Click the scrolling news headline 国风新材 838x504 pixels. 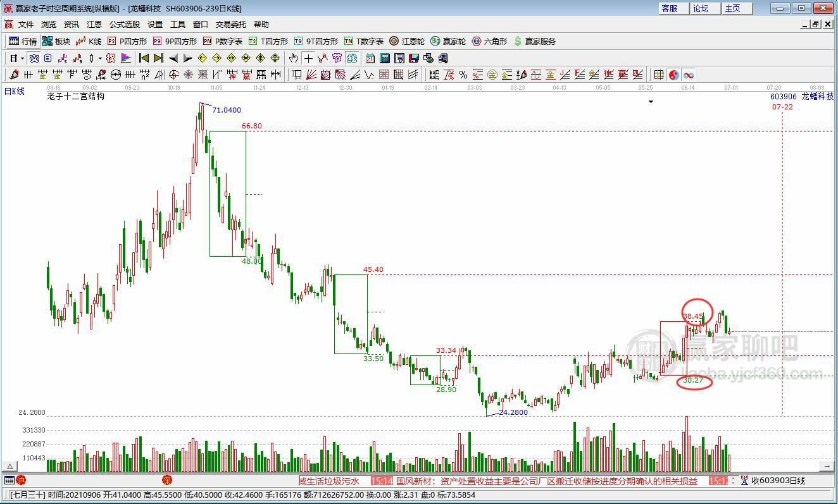tap(547, 481)
